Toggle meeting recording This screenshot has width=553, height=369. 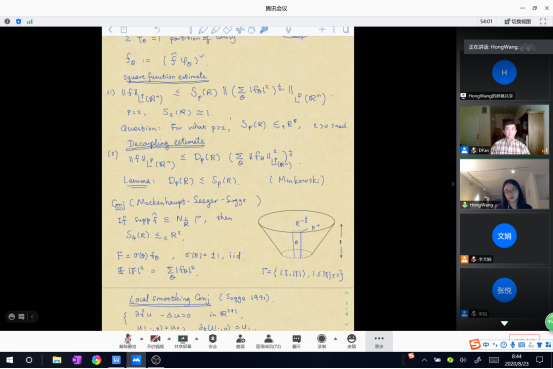pyautogui.click(x=322, y=341)
